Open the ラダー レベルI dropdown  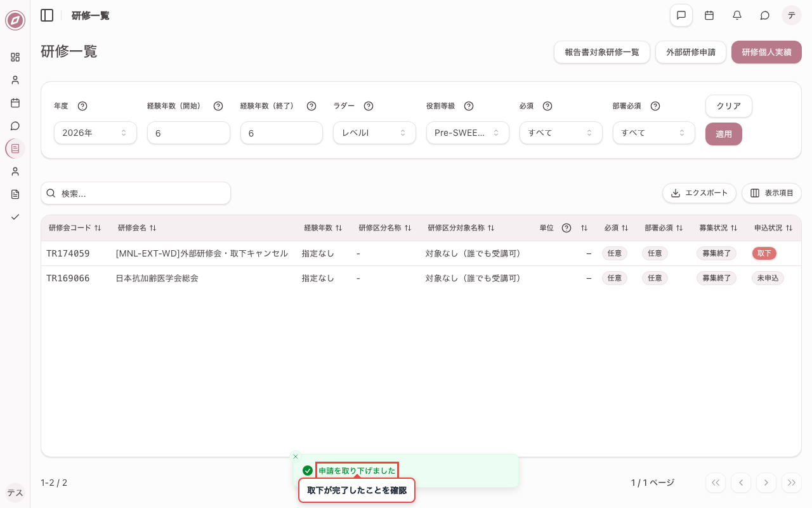click(x=374, y=133)
